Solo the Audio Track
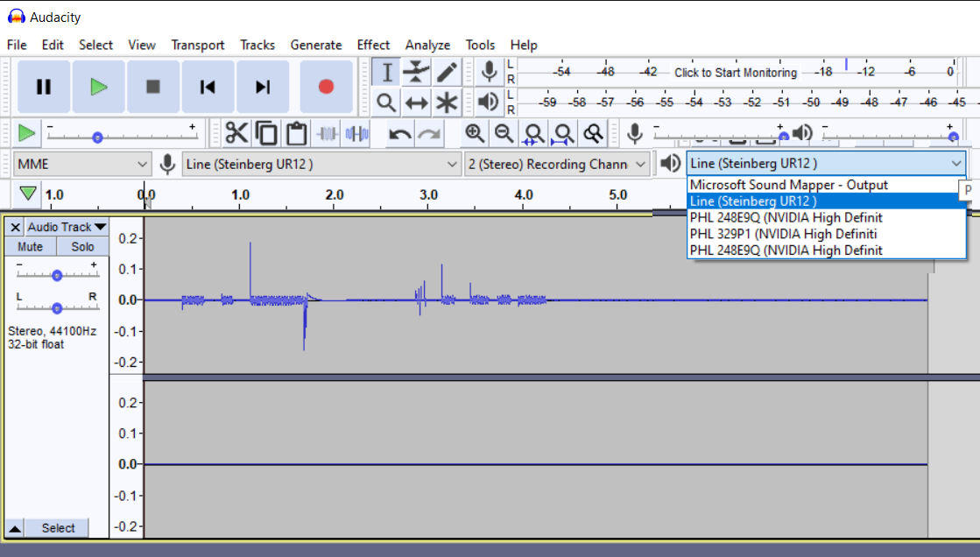980x557 pixels. click(82, 247)
